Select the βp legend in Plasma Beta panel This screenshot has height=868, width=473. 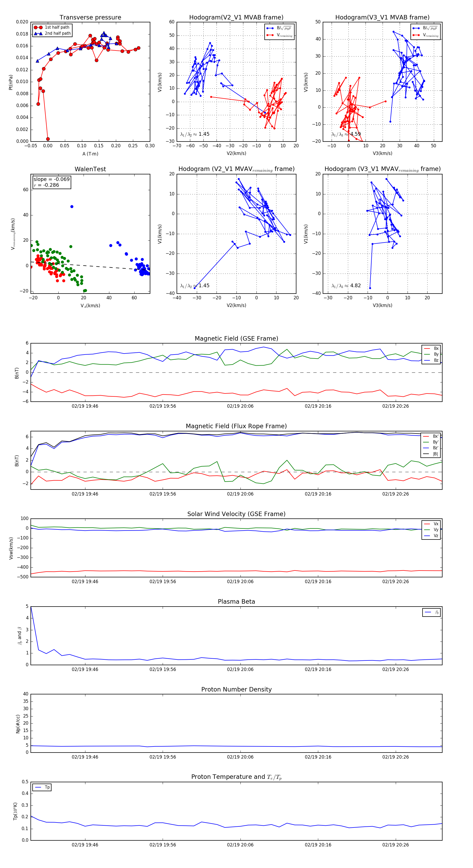tap(431, 612)
